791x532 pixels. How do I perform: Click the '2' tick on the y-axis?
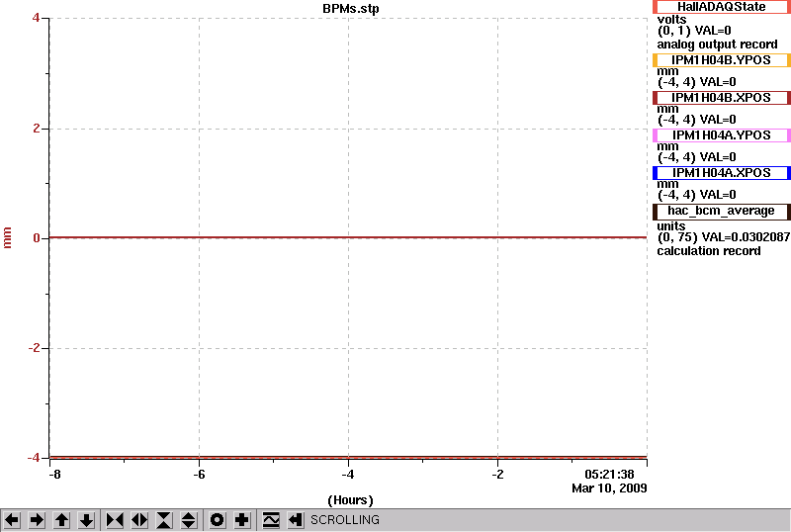tap(37, 129)
